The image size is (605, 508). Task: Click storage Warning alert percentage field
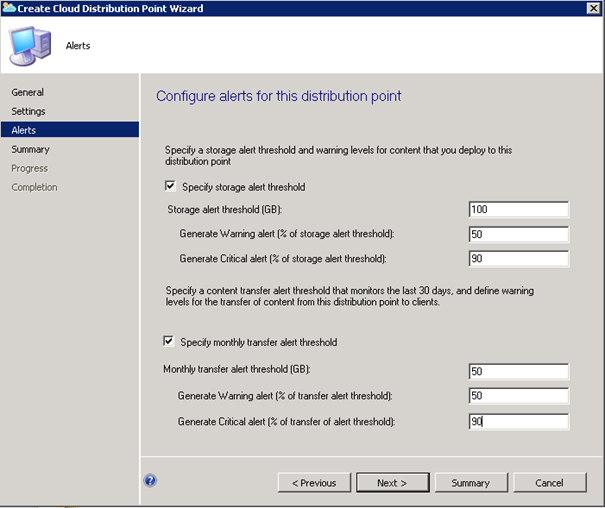(518, 234)
